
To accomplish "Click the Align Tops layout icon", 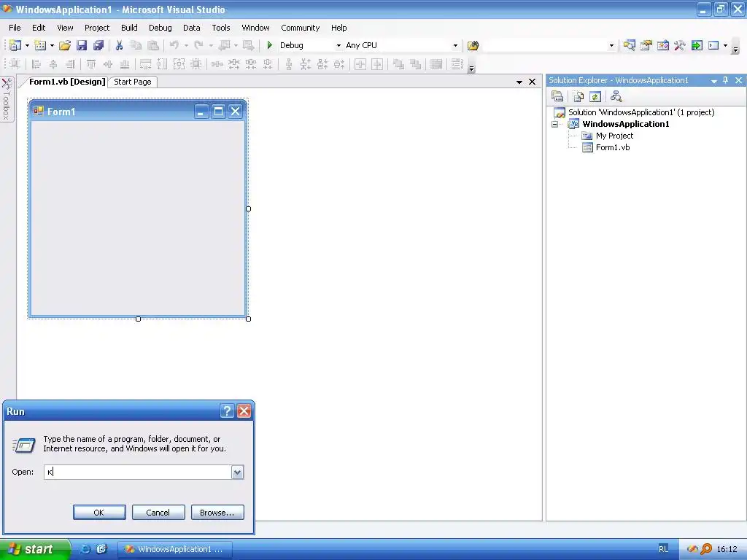I will coord(91,64).
